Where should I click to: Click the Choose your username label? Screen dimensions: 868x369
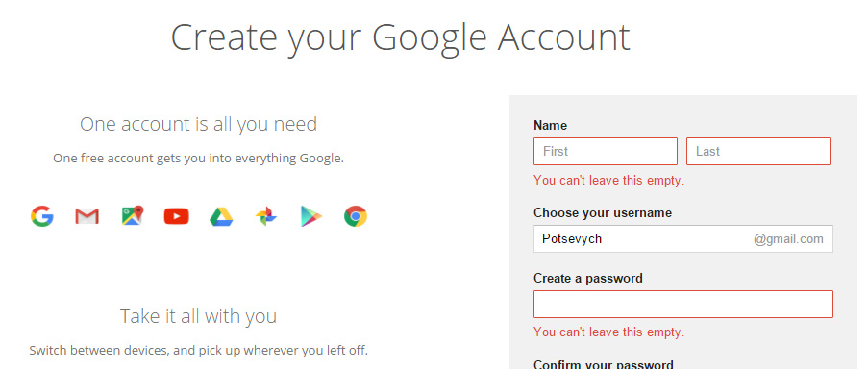coord(603,213)
